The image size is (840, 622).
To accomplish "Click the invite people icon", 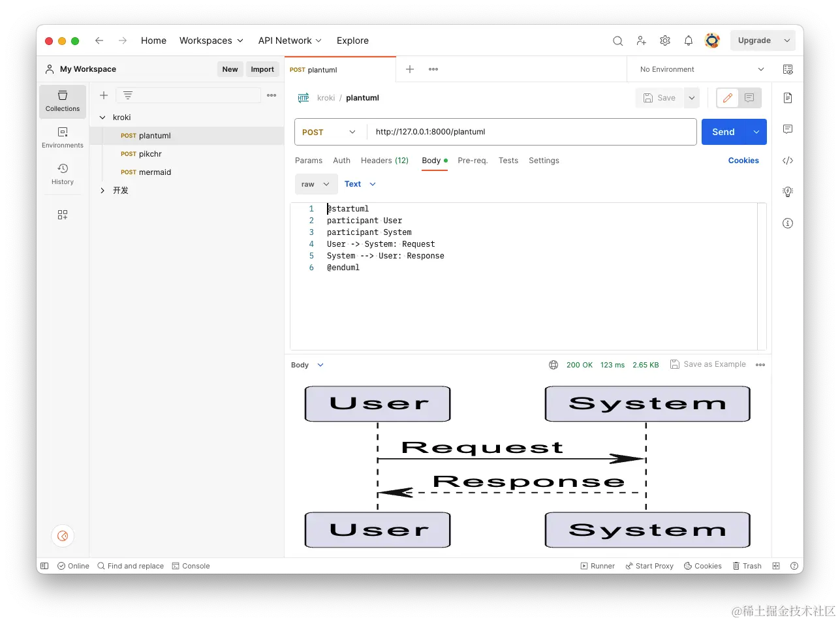I will 642,40.
